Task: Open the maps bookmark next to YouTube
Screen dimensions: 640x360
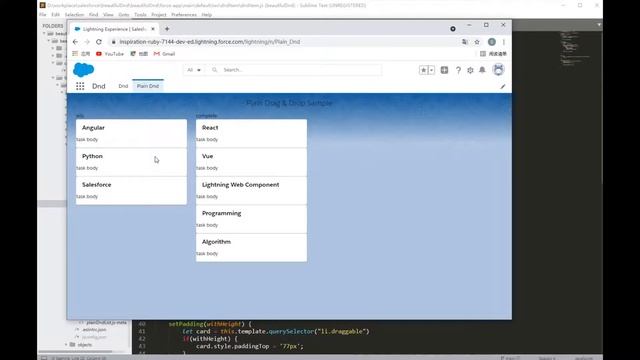Action: coord(139,54)
